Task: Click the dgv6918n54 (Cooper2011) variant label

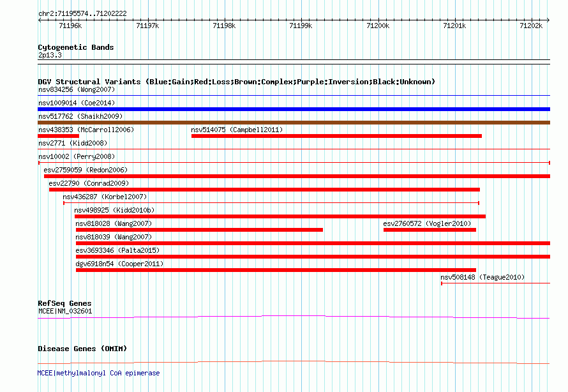Action: coord(119,264)
